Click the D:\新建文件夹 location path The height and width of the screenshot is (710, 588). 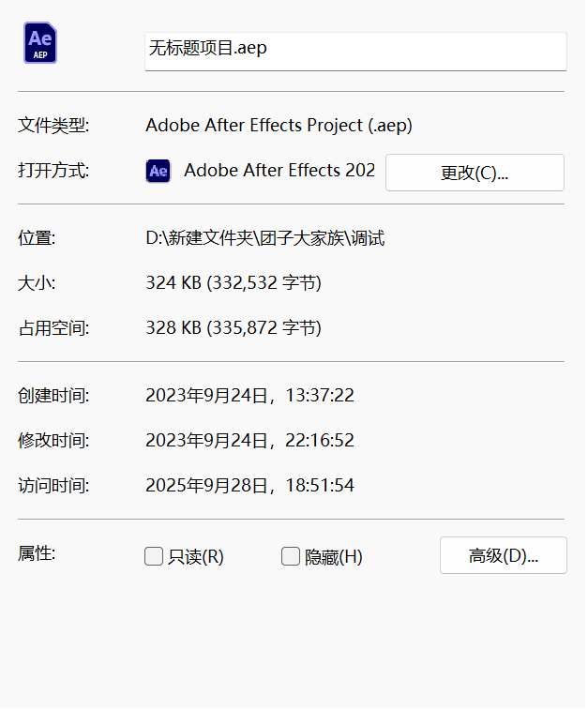(264, 238)
